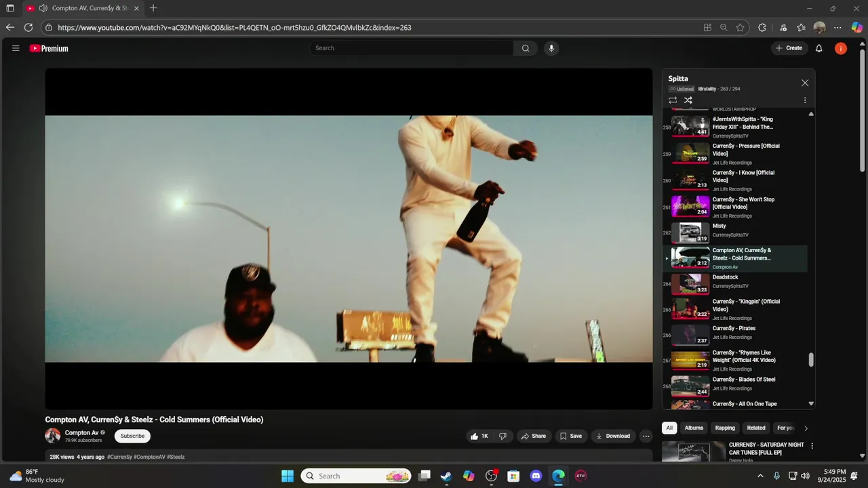
Task: Click the playlist scroll-up arrow
Action: [x=811, y=114]
